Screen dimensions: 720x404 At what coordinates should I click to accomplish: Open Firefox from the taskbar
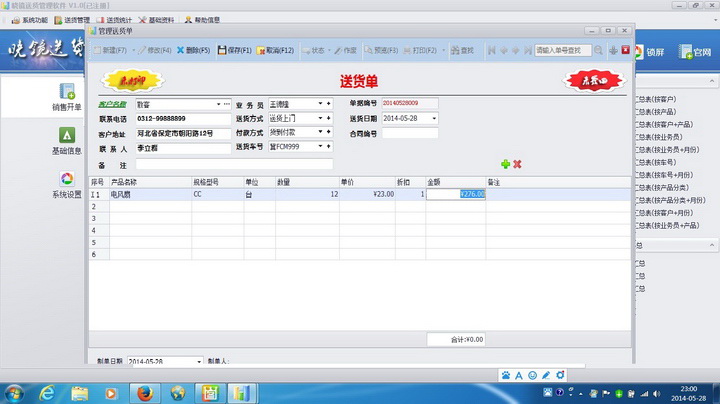pyautogui.click(x=145, y=393)
